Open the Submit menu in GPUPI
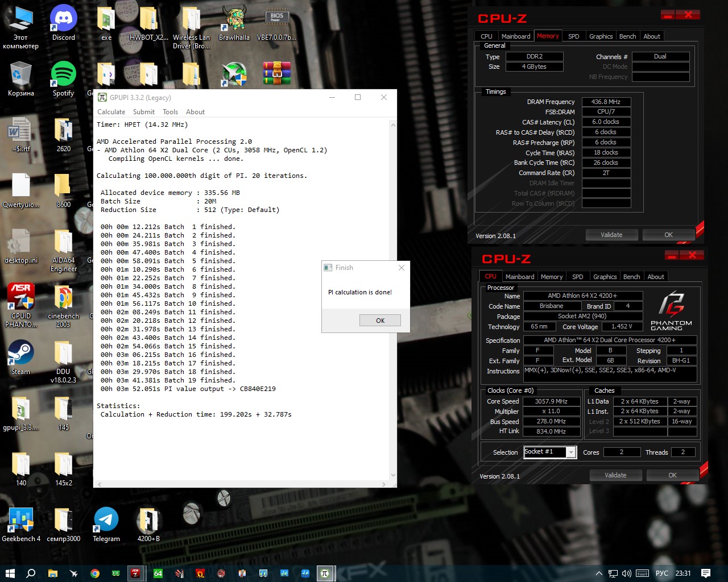 tap(144, 112)
